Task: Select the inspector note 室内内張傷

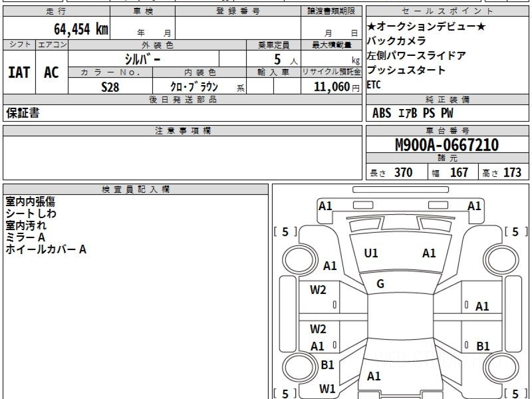Action: pos(31,202)
